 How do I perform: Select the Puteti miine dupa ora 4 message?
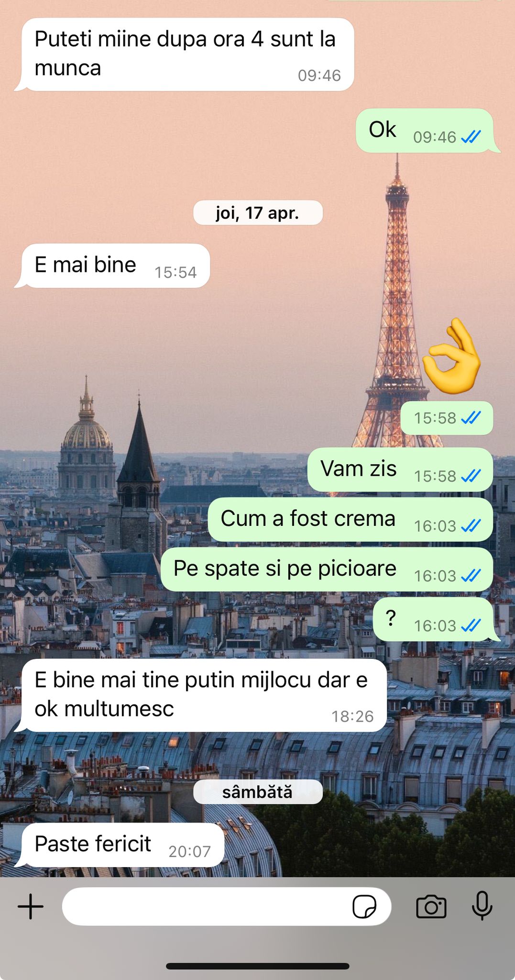click(187, 54)
